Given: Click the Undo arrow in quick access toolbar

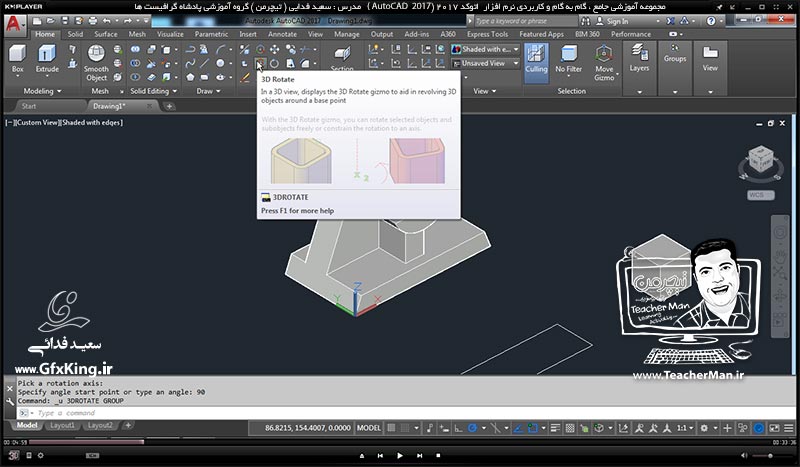Looking at the screenshot, I should tap(106, 21).
